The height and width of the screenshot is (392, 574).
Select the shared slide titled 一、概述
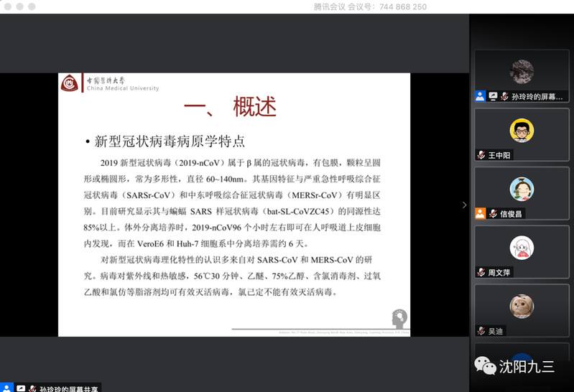[234, 205]
